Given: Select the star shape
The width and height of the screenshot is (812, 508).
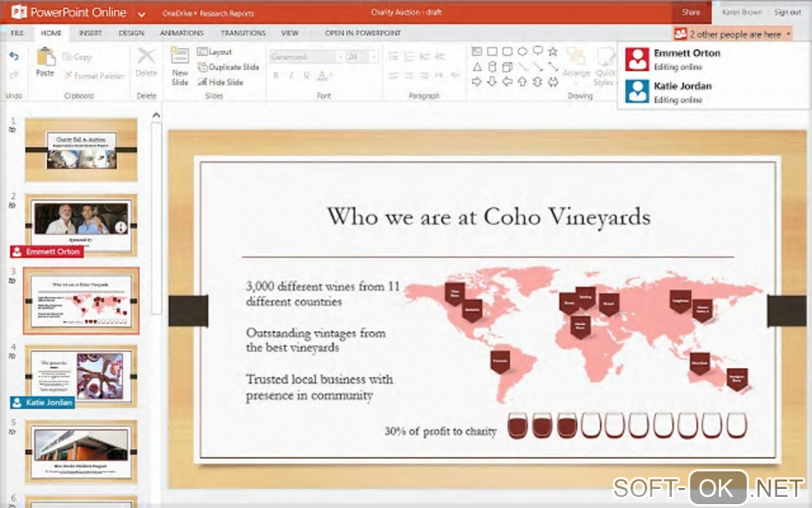Looking at the screenshot, I should click(552, 51).
